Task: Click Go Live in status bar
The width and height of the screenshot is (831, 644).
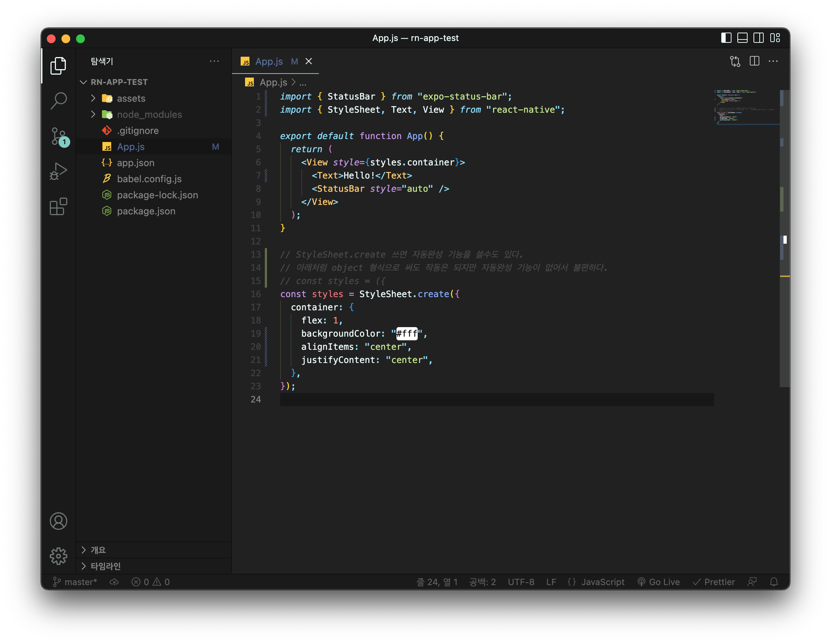Action: coord(659,582)
